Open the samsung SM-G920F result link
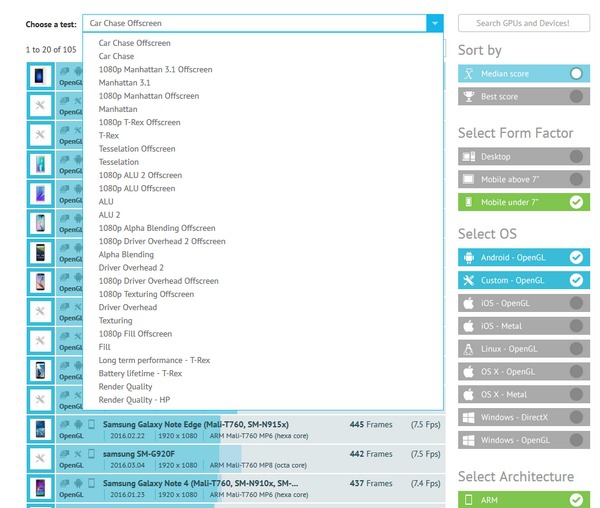The image size is (600, 508). click(139, 454)
